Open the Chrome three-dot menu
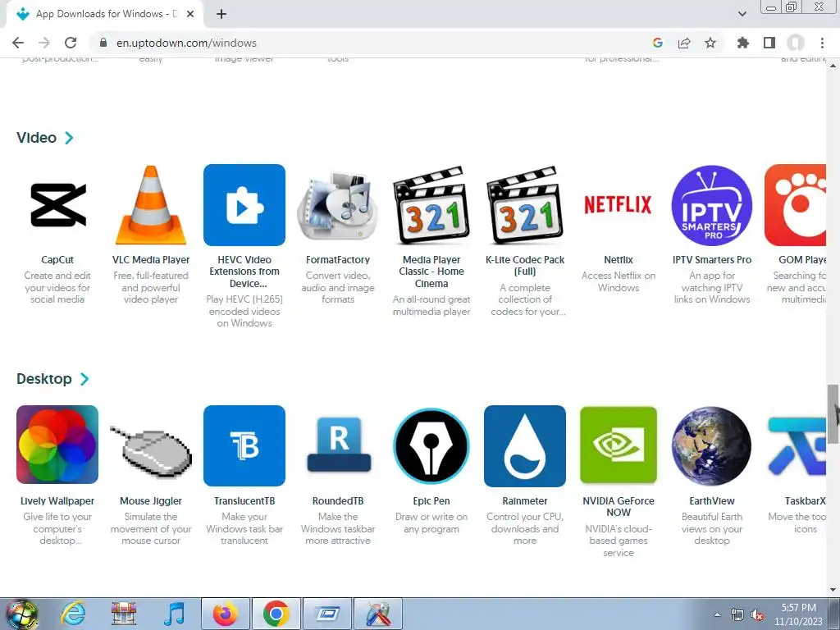This screenshot has height=630, width=840. pos(822,43)
